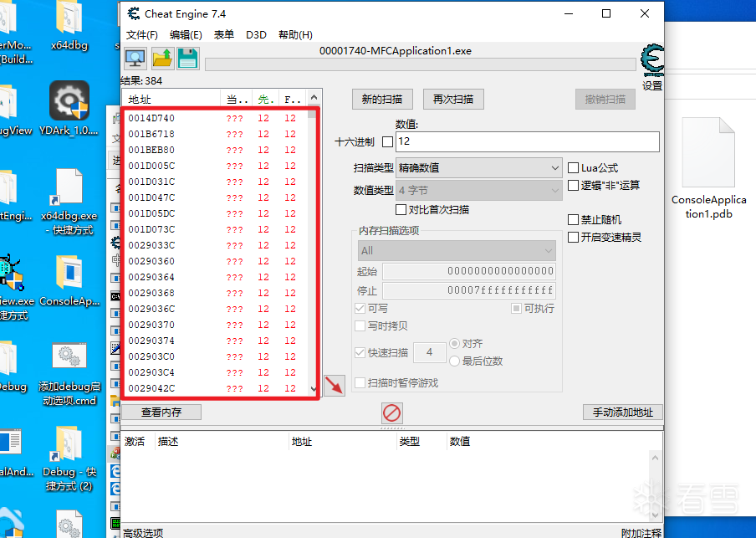The image size is (756, 538).
Task: Click the save floppy disk icon
Action: (188, 59)
